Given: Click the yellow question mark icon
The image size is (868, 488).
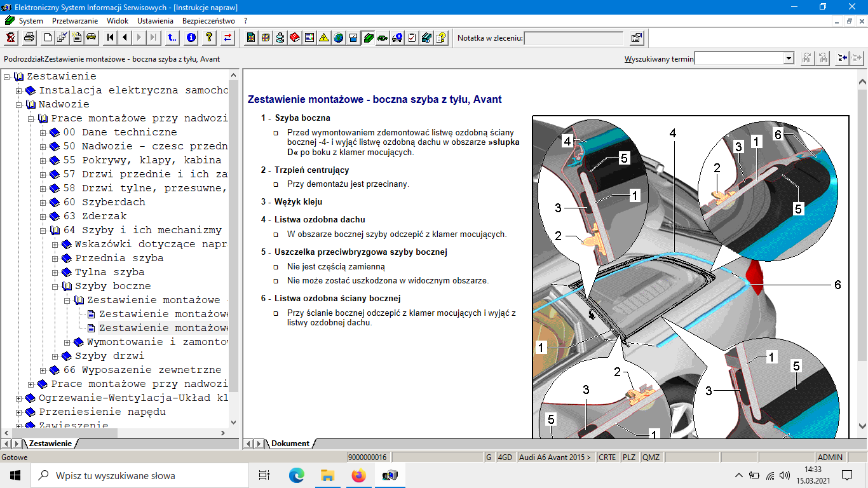Looking at the screenshot, I should click(x=208, y=37).
